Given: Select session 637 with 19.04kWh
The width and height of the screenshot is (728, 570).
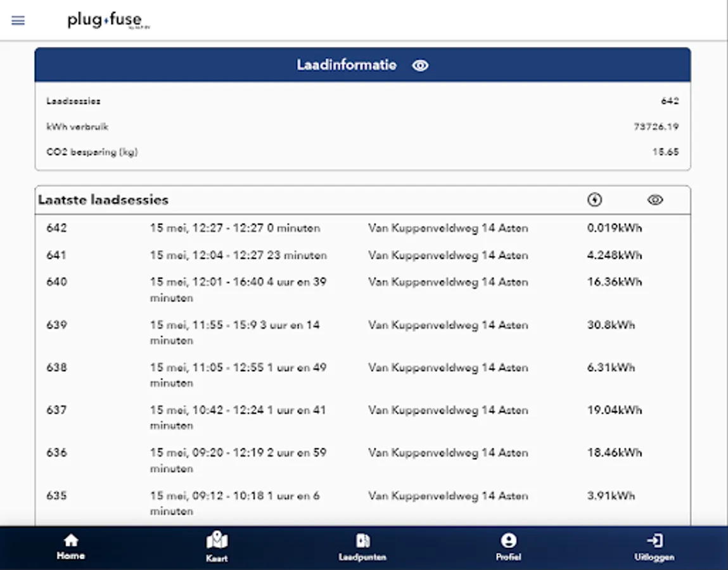Looking at the screenshot, I should pos(362,418).
